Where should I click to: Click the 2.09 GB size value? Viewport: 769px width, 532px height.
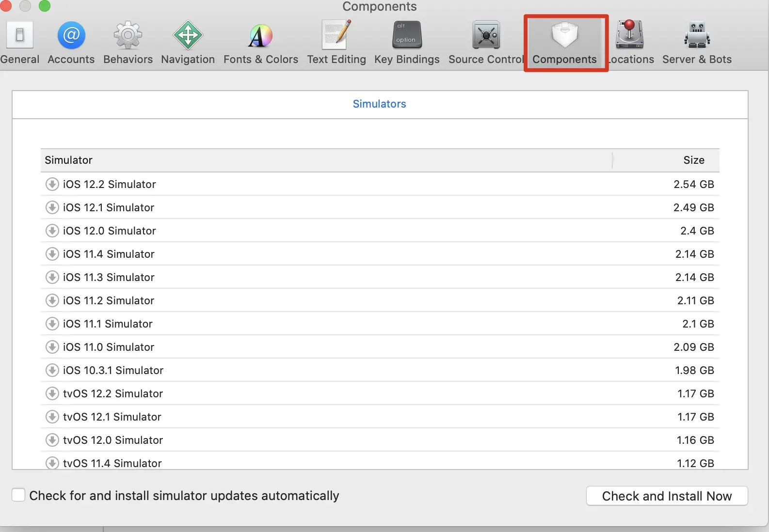(693, 347)
